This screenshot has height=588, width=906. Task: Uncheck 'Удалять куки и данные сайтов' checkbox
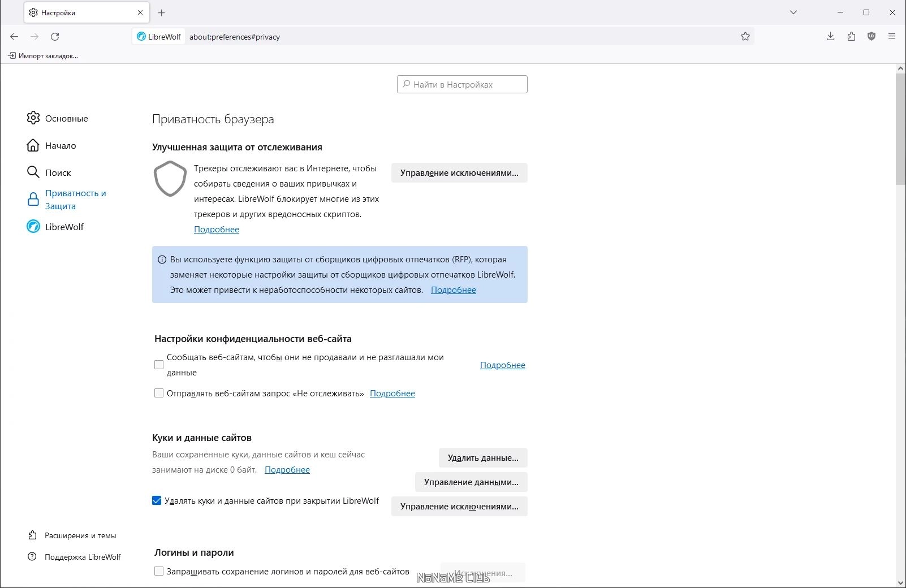pyautogui.click(x=157, y=500)
